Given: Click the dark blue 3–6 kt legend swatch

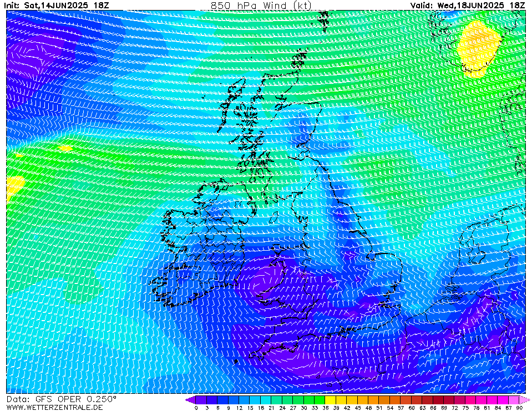Looking at the screenshot, I should pos(212,400).
